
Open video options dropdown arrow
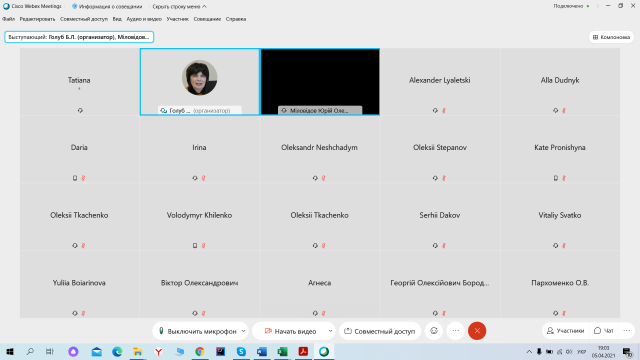click(x=330, y=331)
